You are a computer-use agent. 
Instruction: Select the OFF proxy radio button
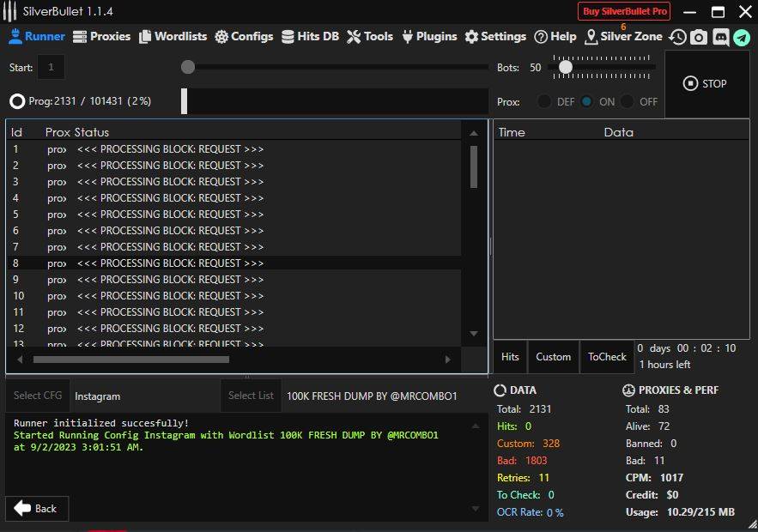628,101
